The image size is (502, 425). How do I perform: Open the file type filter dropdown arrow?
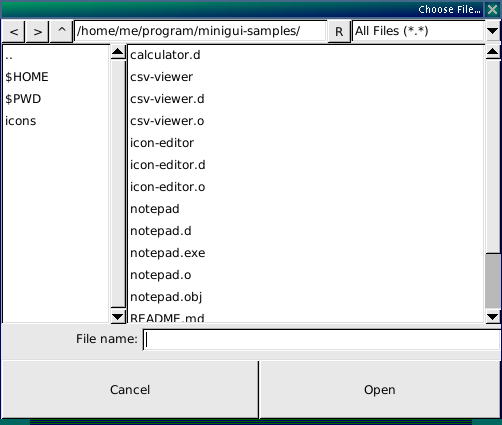point(492,31)
